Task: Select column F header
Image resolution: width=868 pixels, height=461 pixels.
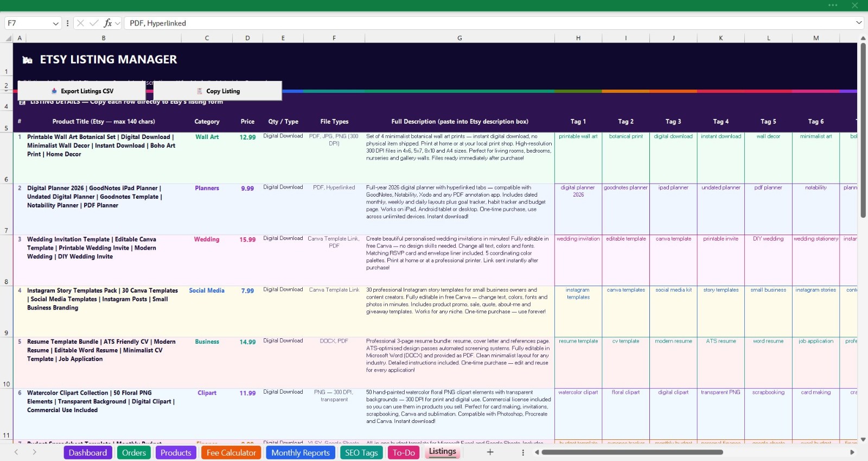Action: pos(334,38)
